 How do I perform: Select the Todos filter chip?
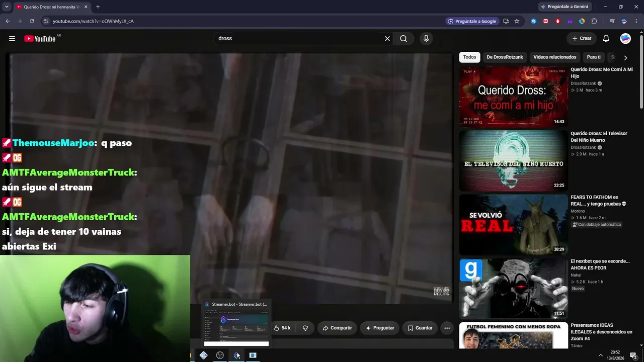pos(469,57)
